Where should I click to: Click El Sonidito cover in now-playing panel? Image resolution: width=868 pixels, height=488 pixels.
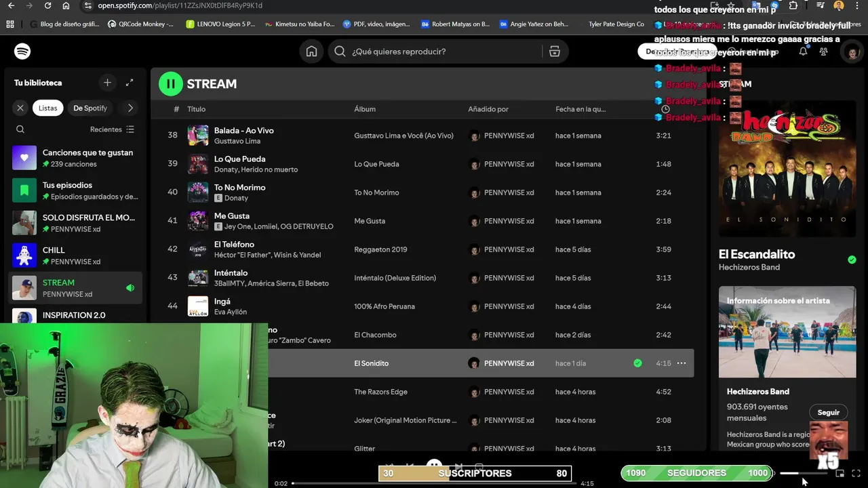coord(787,169)
